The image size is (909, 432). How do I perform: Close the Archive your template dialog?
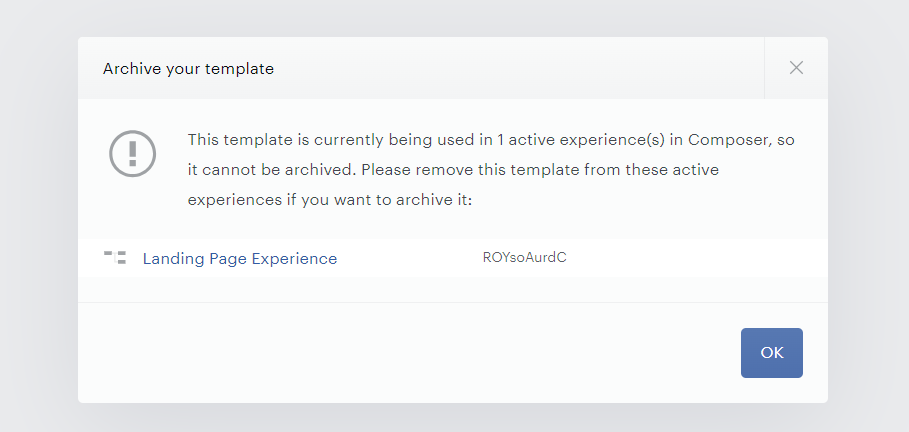pyautogui.click(x=796, y=68)
